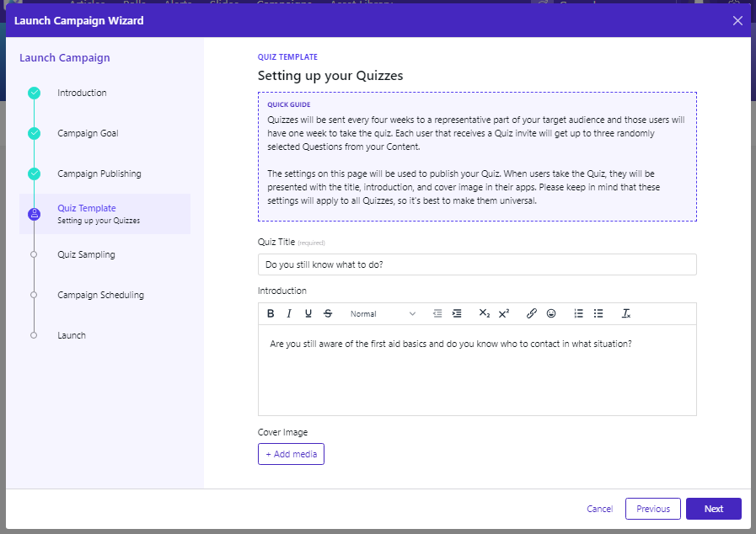The width and height of the screenshot is (756, 534).
Task: Click the Campaign Publishing completed checkmark icon
Action: click(34, 174)
